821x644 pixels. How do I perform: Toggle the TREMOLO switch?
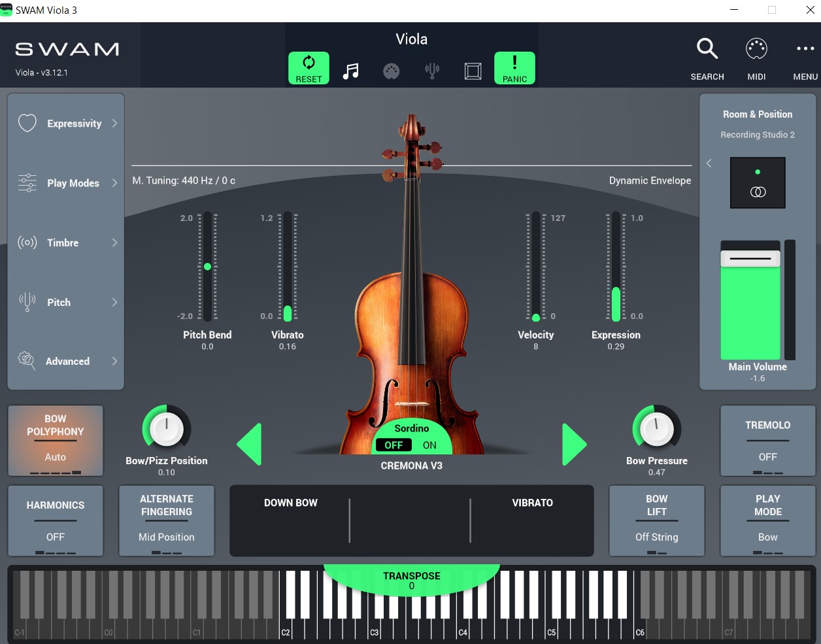(x=768, y=441)
